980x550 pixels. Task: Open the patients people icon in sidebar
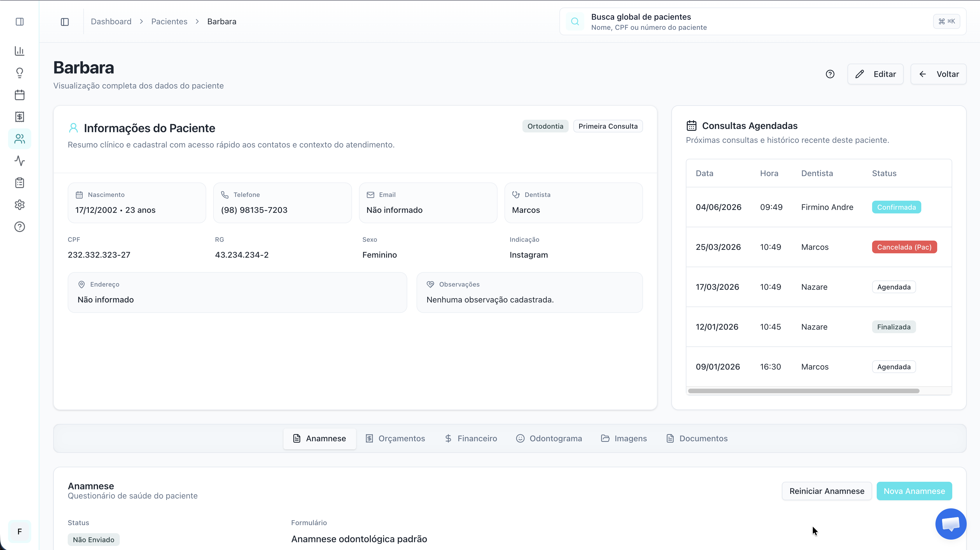[19, 139]
